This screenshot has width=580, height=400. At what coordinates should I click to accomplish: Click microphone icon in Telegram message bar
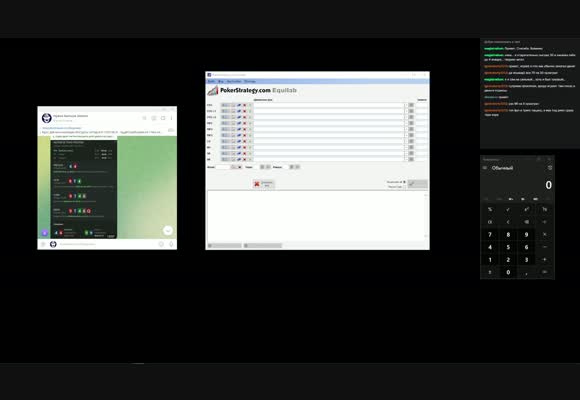171,244
